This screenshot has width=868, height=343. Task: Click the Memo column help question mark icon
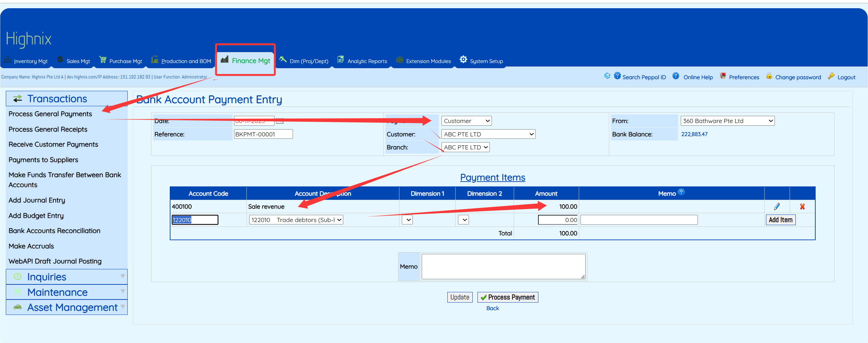[x=681, y=192]
